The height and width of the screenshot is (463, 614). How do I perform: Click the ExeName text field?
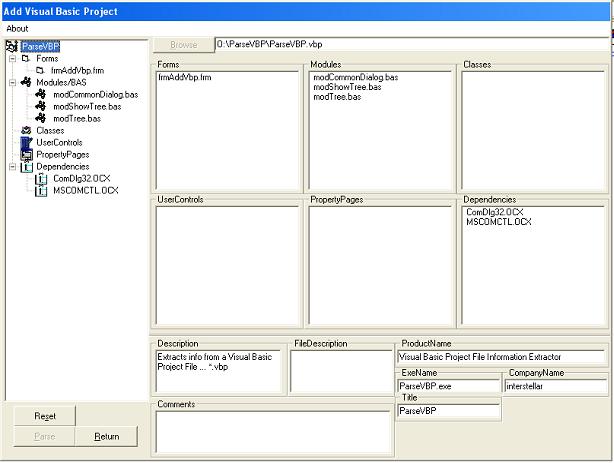pyautogui.click(x=447, y=385)
